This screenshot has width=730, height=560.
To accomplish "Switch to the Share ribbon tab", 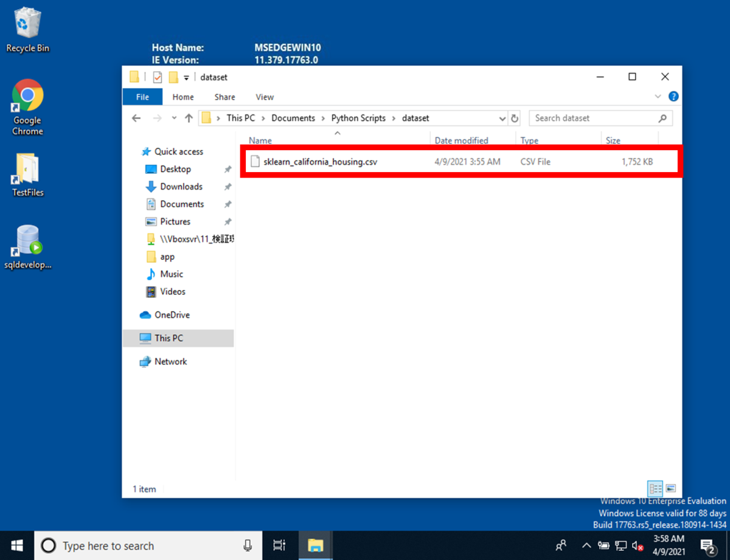I will click(224, 97).
